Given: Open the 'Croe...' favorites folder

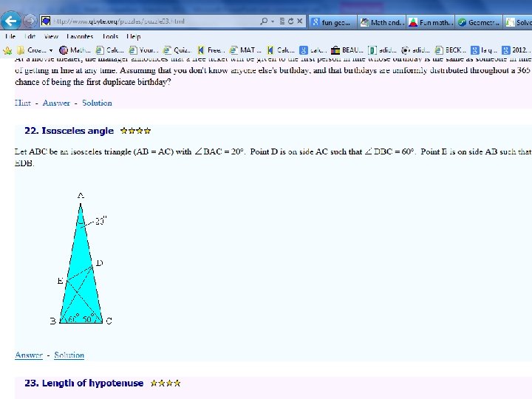Looking at the screenshot, I should tap(32, 50).
